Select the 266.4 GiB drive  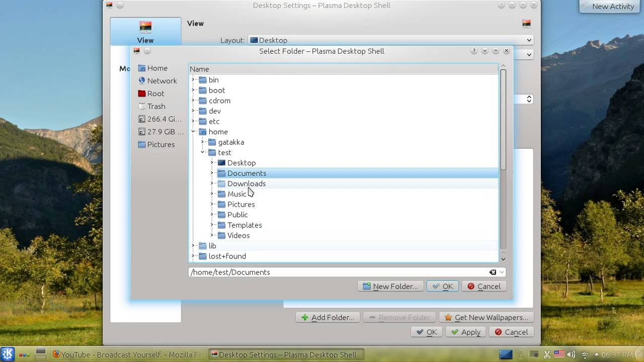[160, 119]
